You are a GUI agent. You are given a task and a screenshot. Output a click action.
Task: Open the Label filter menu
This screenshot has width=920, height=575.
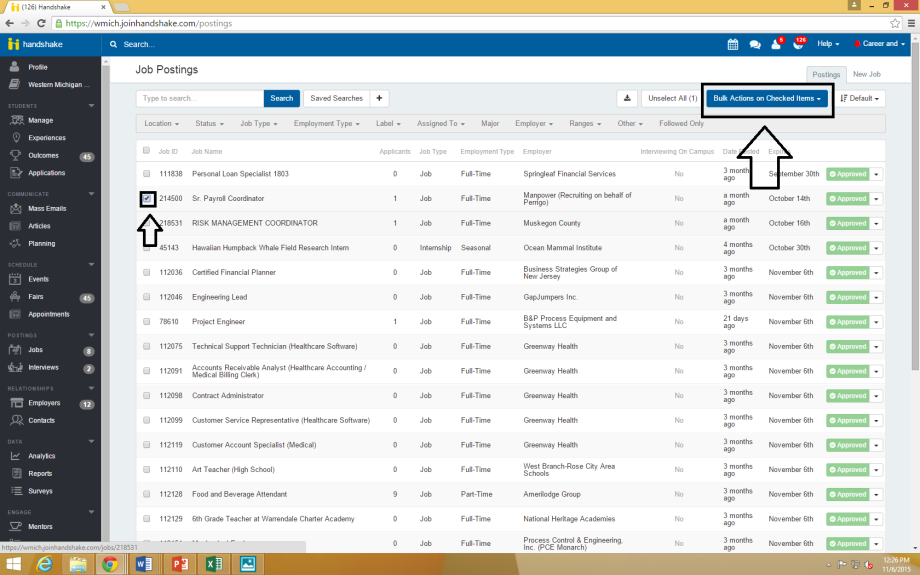point(388,124)
